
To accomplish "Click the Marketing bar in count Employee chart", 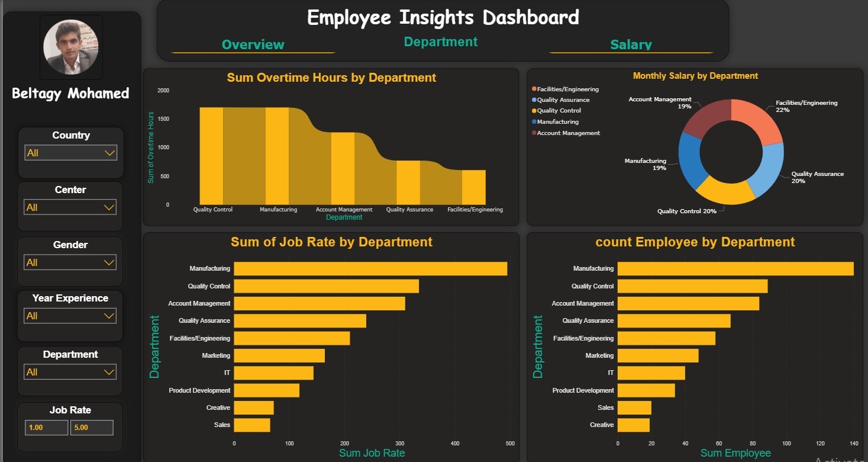I will pyautogui.click(x=658, y=355).
